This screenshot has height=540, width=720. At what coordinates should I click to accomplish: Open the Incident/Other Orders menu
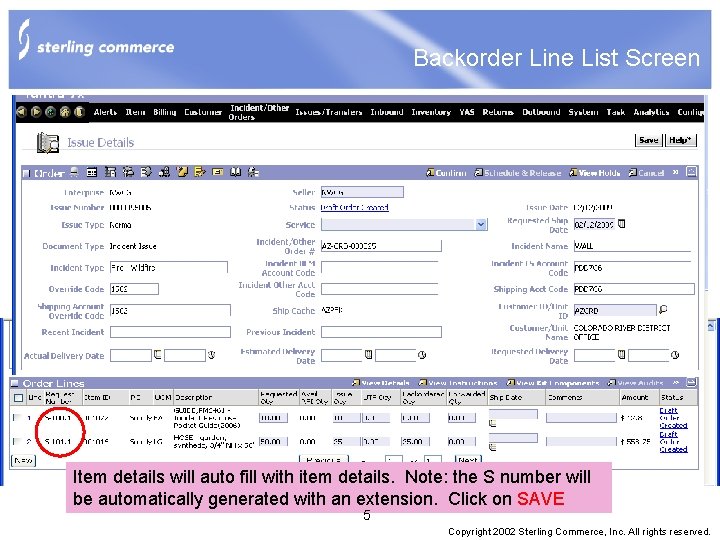click(x=259, y=112)
